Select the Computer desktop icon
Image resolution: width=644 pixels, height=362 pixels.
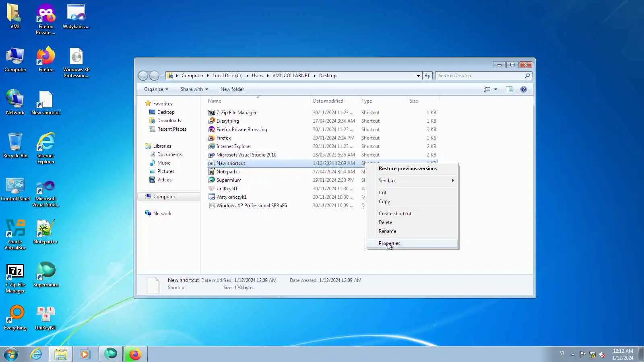(15, 60)
